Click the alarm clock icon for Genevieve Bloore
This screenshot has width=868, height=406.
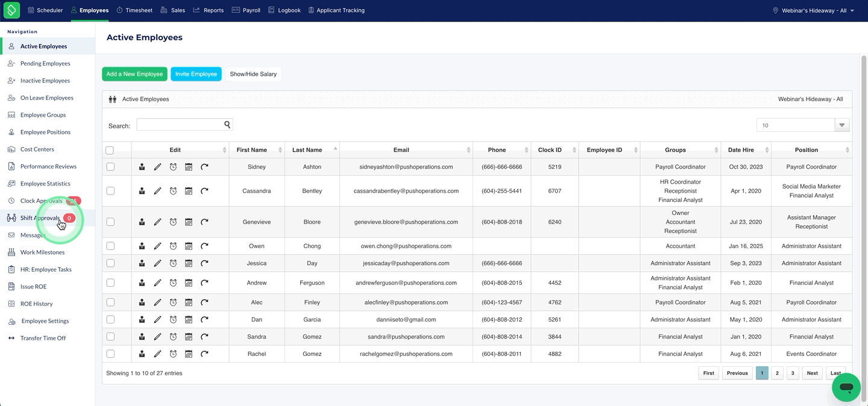click(x=173, y=222)
